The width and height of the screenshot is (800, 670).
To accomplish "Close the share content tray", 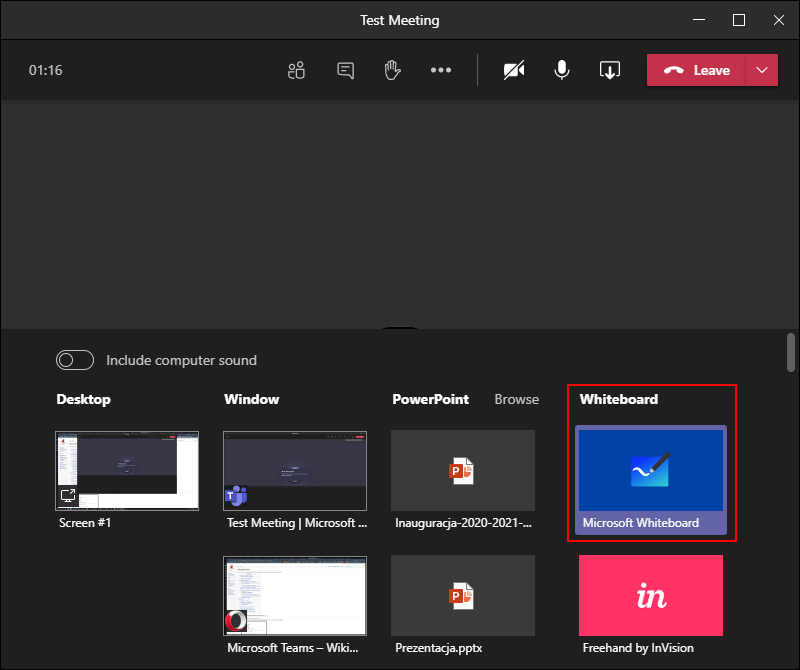I will click(610, 70).
